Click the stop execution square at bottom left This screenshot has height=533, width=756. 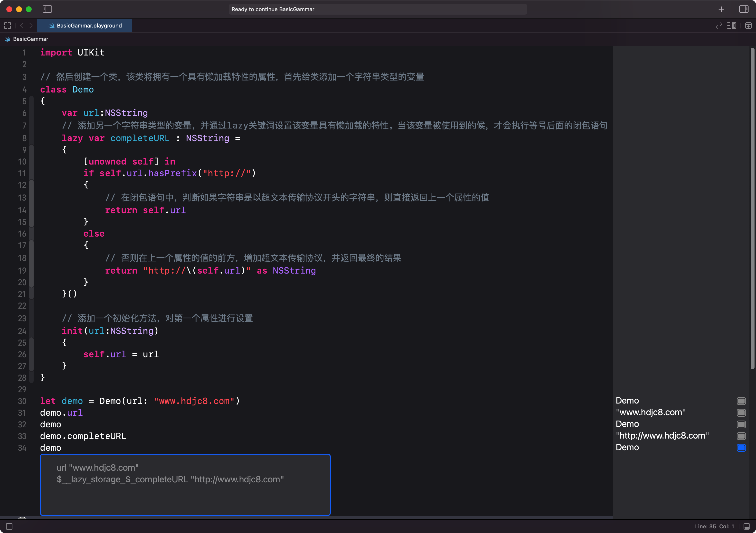[9, 527]
